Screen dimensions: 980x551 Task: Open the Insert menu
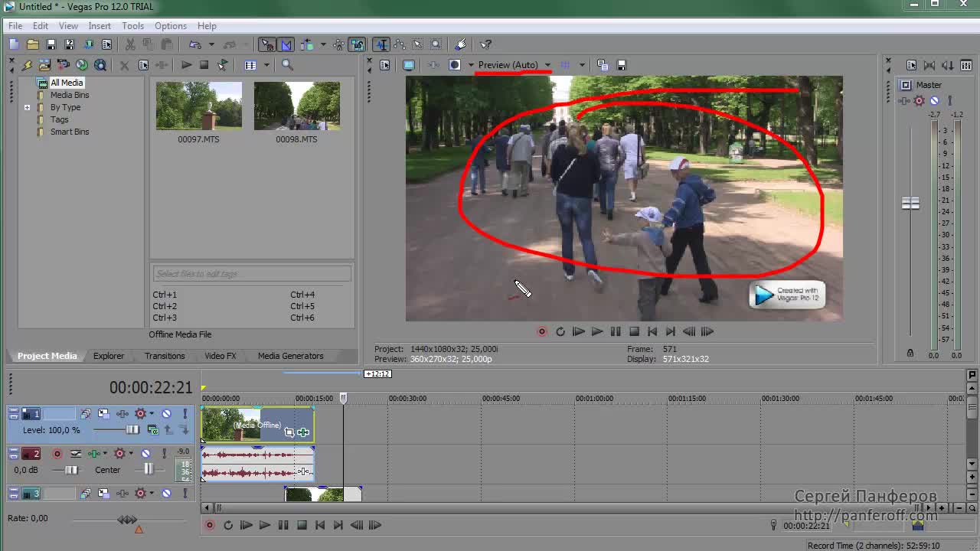(x=100, y=26)
